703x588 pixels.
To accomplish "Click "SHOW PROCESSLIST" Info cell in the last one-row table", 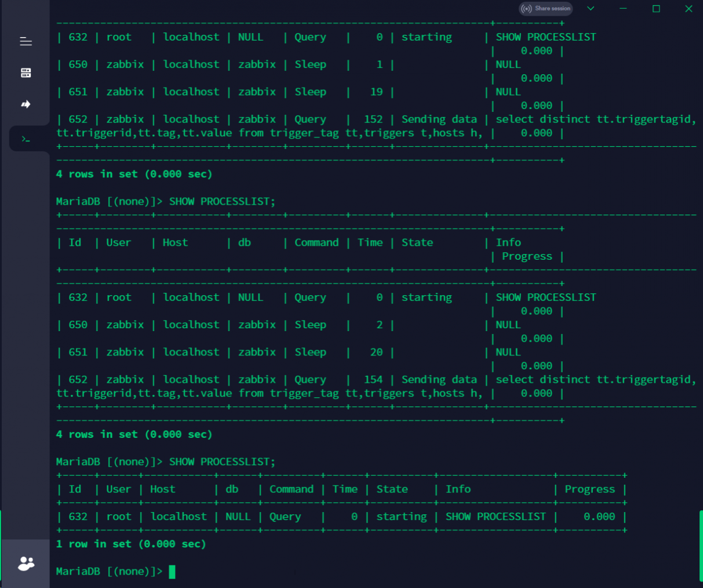I will 496,516.
